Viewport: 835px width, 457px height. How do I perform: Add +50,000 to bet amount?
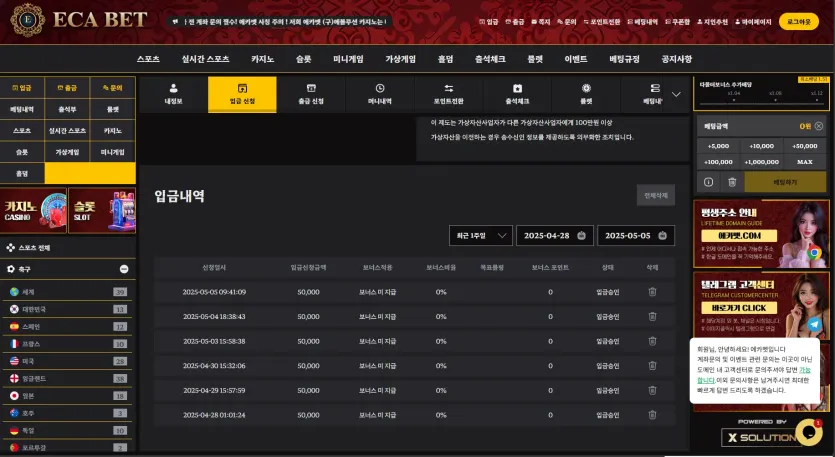805,146
